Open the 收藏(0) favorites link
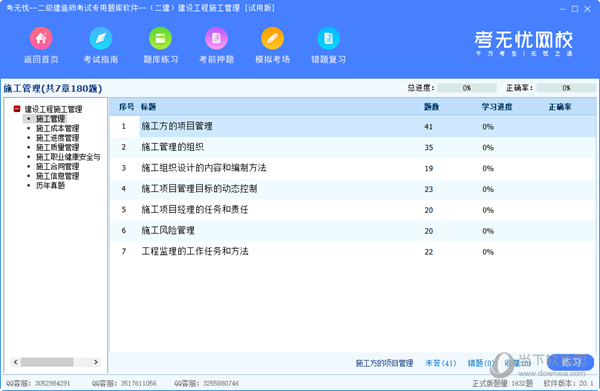The width and height of the screenshot is (600, 391). click(517, 363)
